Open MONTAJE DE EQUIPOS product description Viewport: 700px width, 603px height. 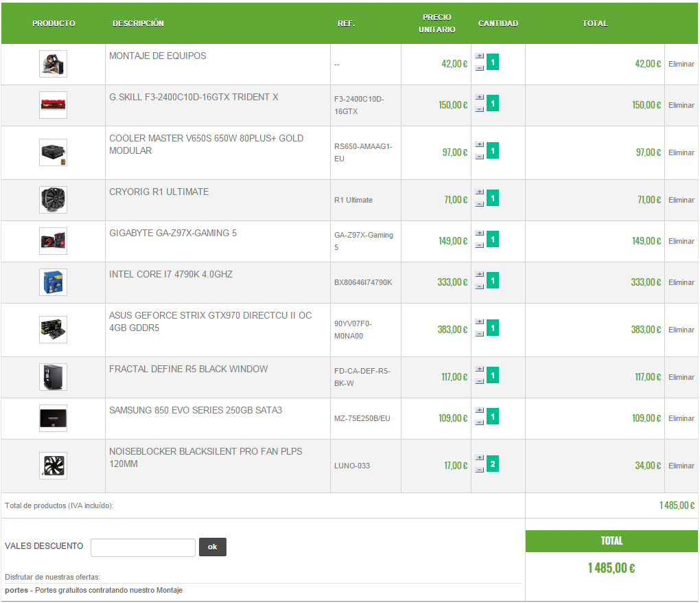click(x=158, y=56)
